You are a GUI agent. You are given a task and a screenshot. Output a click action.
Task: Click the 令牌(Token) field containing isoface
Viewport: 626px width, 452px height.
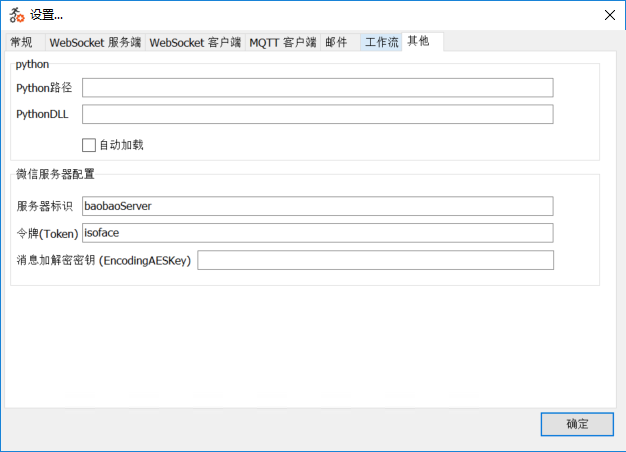click(x=317, y=233)
